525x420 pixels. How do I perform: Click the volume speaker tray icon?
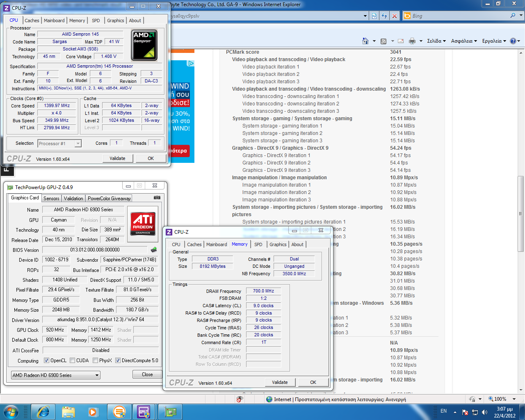(x=485, y=412)
